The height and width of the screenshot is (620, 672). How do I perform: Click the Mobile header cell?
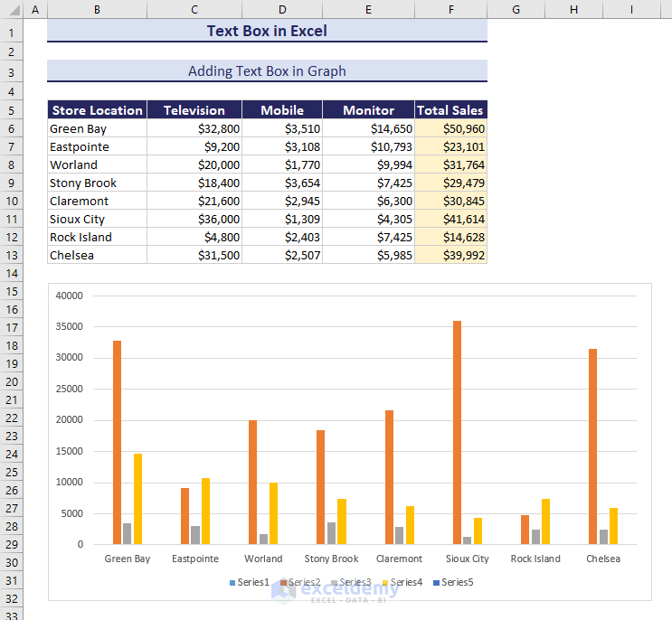pyautogui.click(x=282, y=110)
